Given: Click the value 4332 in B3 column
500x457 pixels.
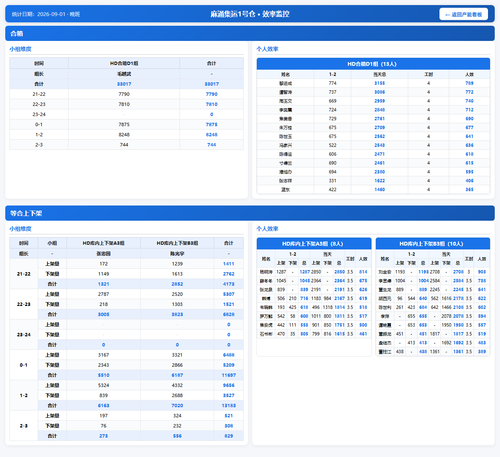Looking at the screenshot, I should click(x=177, y=385).
